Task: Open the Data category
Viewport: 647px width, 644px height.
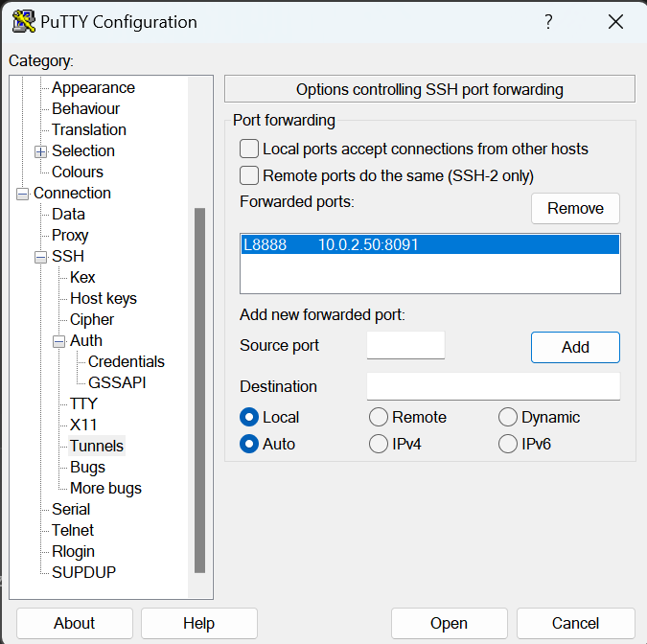Action: pyautogui.click(x=68, y=214)
